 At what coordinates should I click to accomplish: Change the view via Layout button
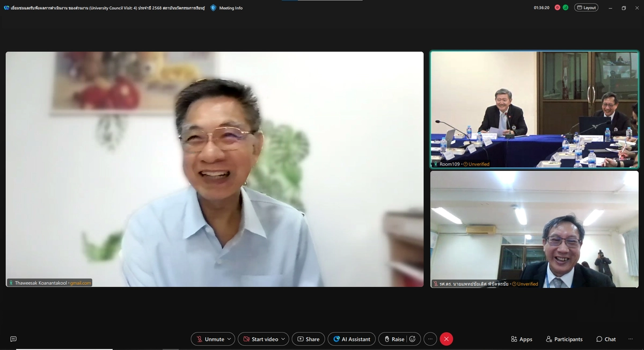point(586,8)
